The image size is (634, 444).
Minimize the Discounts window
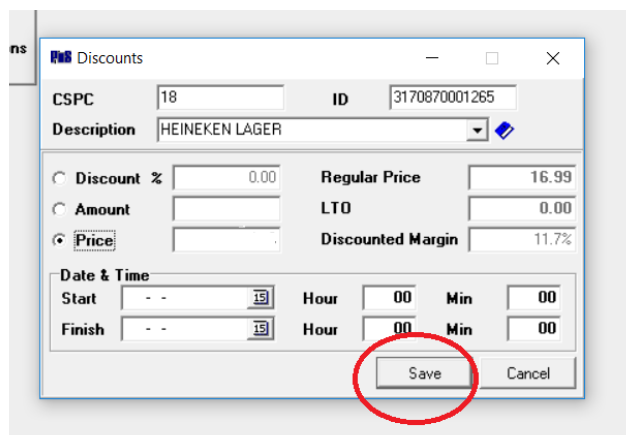click(x=432, y=58)
